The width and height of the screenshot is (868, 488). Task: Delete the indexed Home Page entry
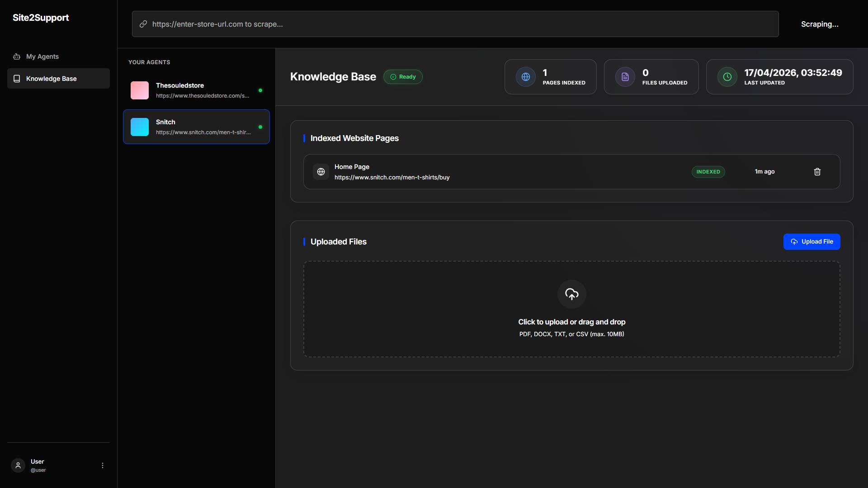817,172
